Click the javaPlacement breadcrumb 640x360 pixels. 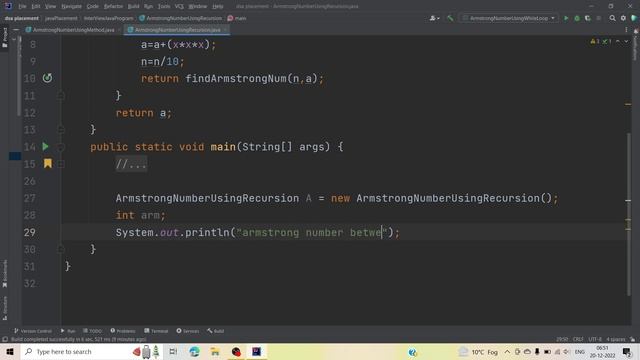point(61,18)
